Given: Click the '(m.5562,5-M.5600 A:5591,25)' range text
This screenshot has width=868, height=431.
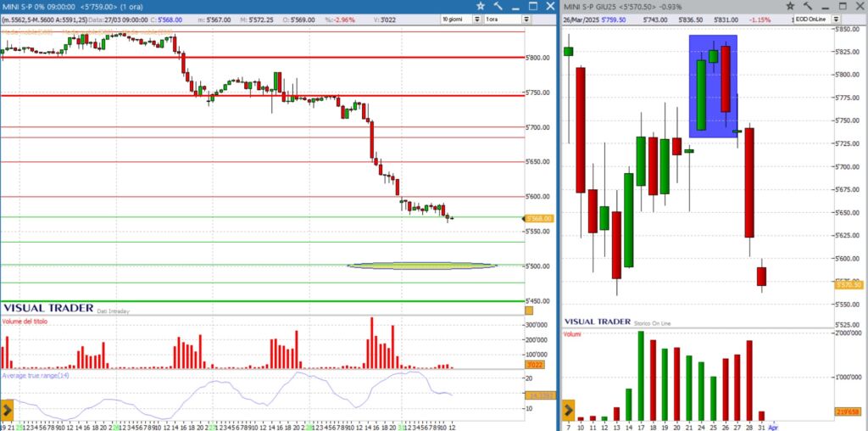Looking at the screenshot, I should pyautogui.click(x=43, y=20).
